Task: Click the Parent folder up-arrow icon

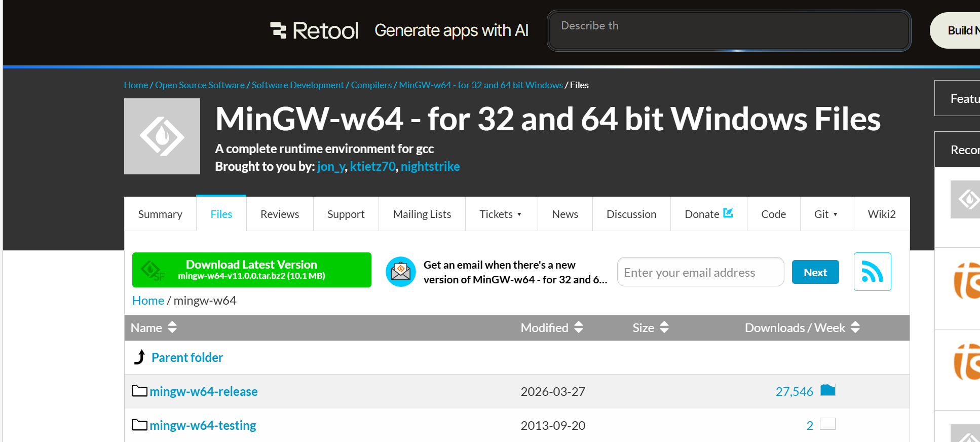Action: point(140,357)
